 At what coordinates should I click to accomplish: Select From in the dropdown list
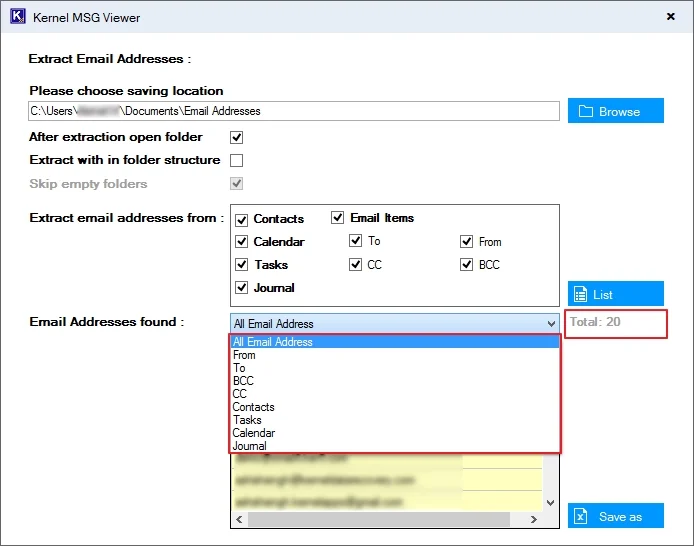click(x=395, y=355)
